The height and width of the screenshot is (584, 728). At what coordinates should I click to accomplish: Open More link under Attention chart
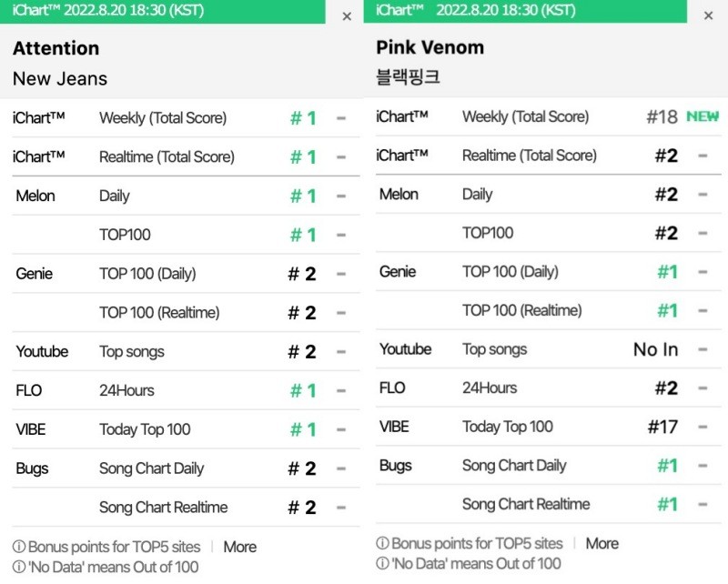(x=239, y=547)
